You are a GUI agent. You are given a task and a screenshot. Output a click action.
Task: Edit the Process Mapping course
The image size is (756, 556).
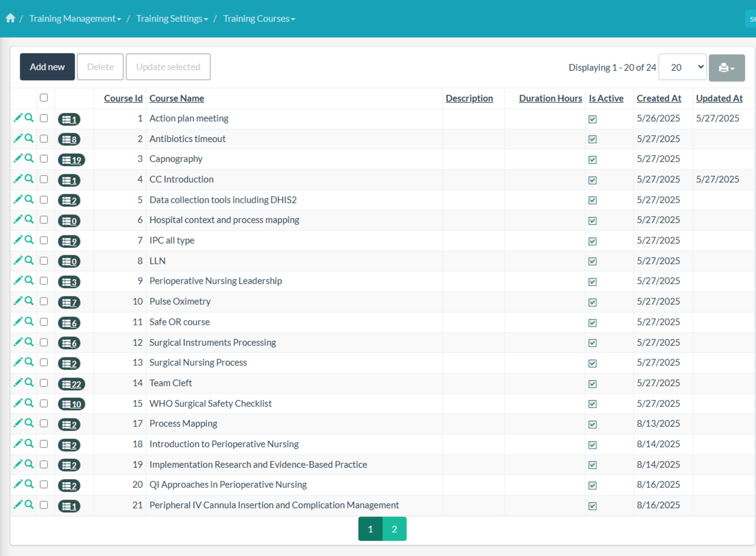[x=18, y=423]
